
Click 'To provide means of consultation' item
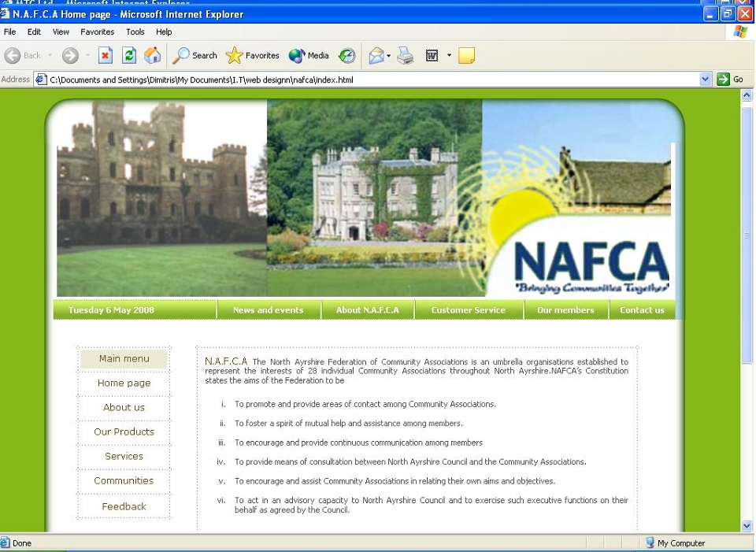[411, 462]
